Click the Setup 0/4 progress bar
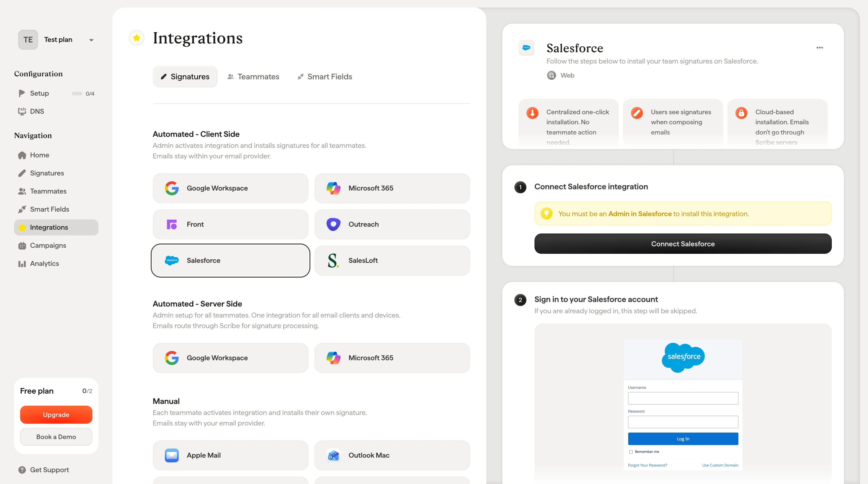The image size is (868, 484). [77, 94]
